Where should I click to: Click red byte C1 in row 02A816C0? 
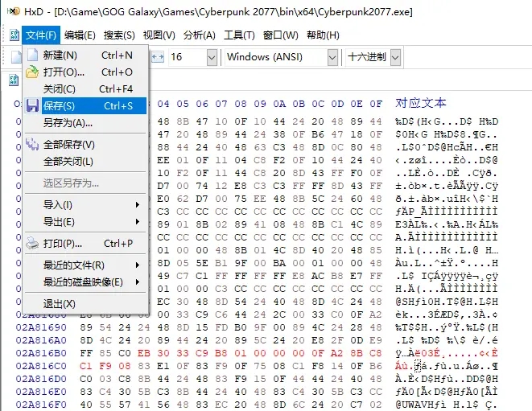pyautogui.click(x=86, y=366)
